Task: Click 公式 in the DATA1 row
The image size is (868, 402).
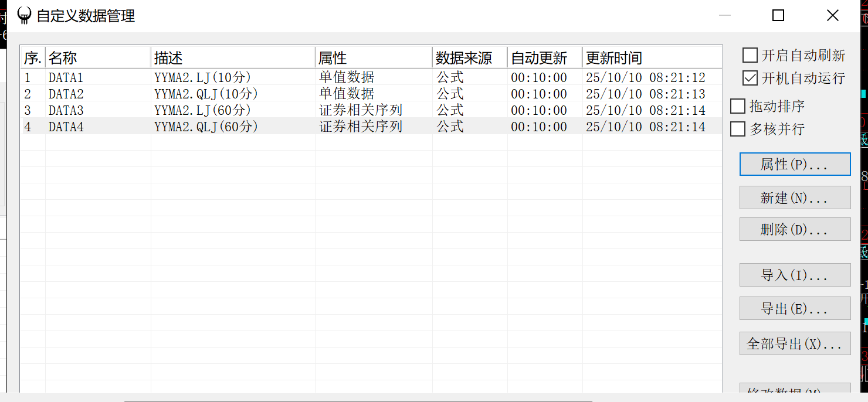Action: (x=450, y=77)
